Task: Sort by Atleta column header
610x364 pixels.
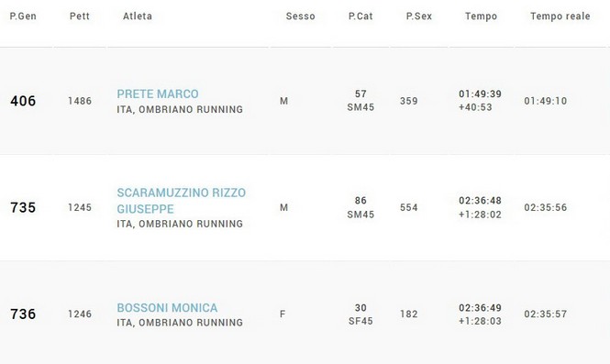Action: point(138,17)
